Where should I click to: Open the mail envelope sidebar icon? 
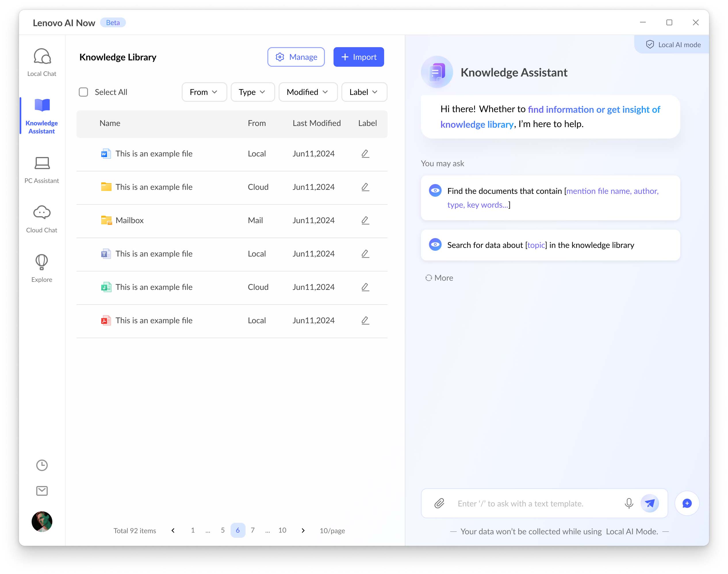tap(42, 491)
